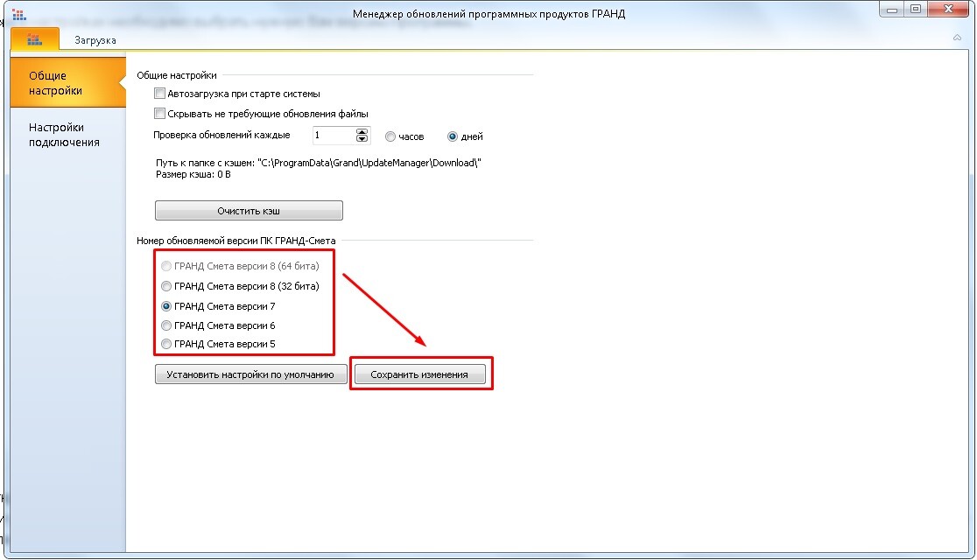Click the update interval number field
Image resolution: width=977 pixels, height=560 pixels.
(334, 135)
